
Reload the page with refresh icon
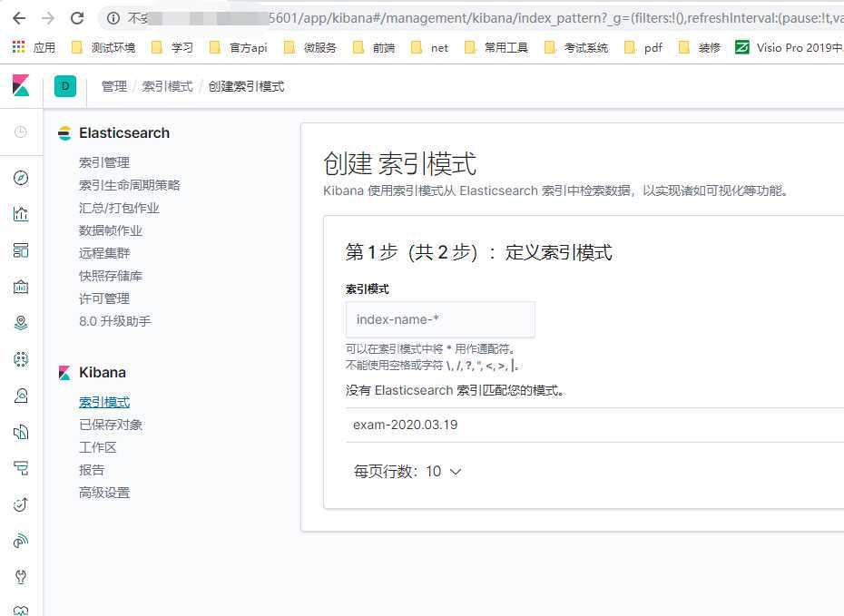click(x=77, y=18)
